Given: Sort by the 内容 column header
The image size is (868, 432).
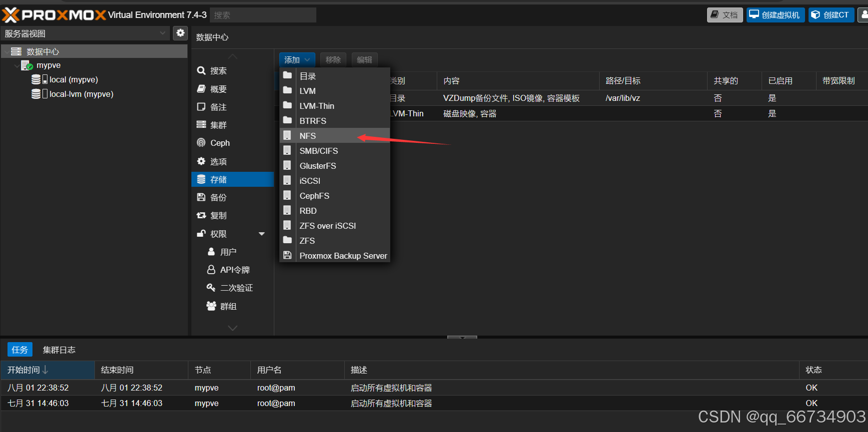Looking at the screenshot, I should (518, 81).
